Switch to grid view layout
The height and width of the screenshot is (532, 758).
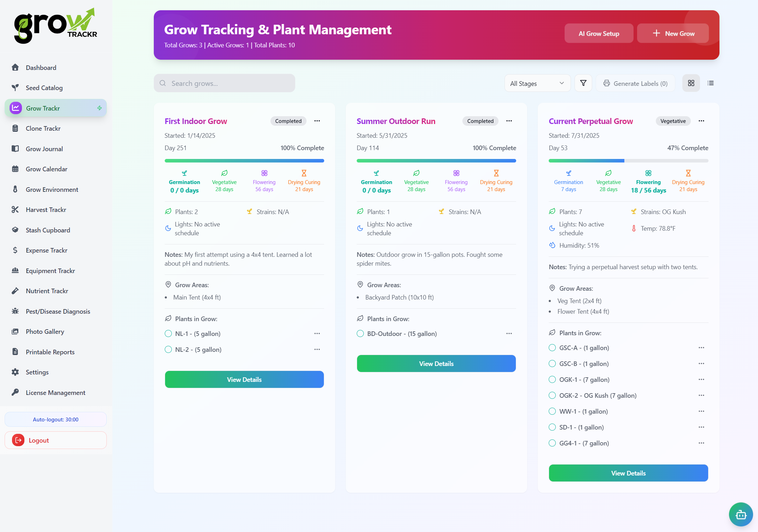[x=691, y=83]
